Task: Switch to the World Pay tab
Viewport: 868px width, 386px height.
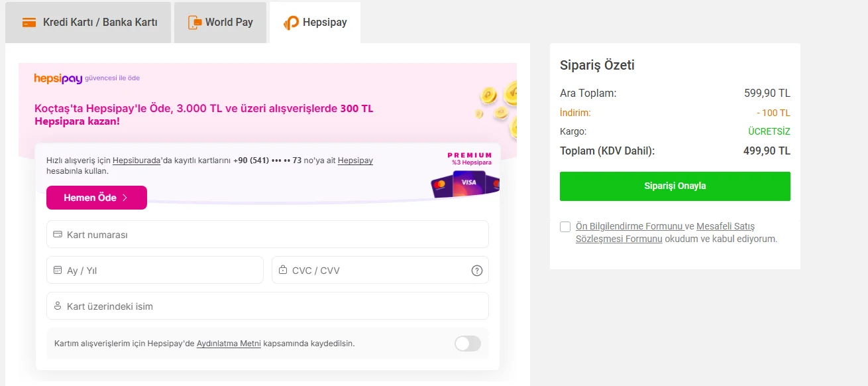Action: point(221,23)
